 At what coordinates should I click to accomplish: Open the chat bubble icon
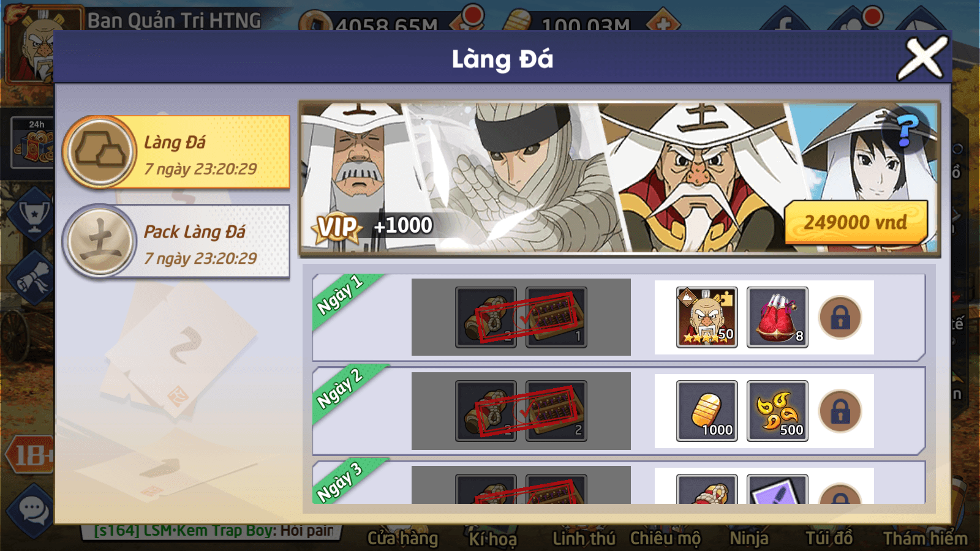coord(32,510)
